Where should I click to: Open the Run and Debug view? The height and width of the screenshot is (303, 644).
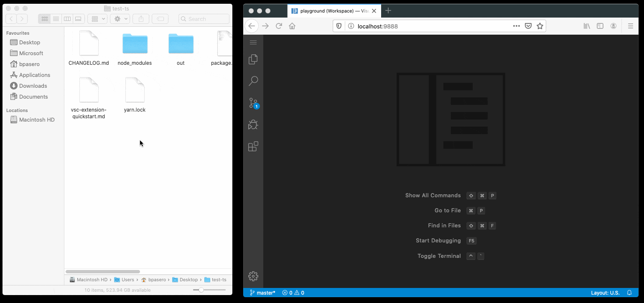(253, 125)
